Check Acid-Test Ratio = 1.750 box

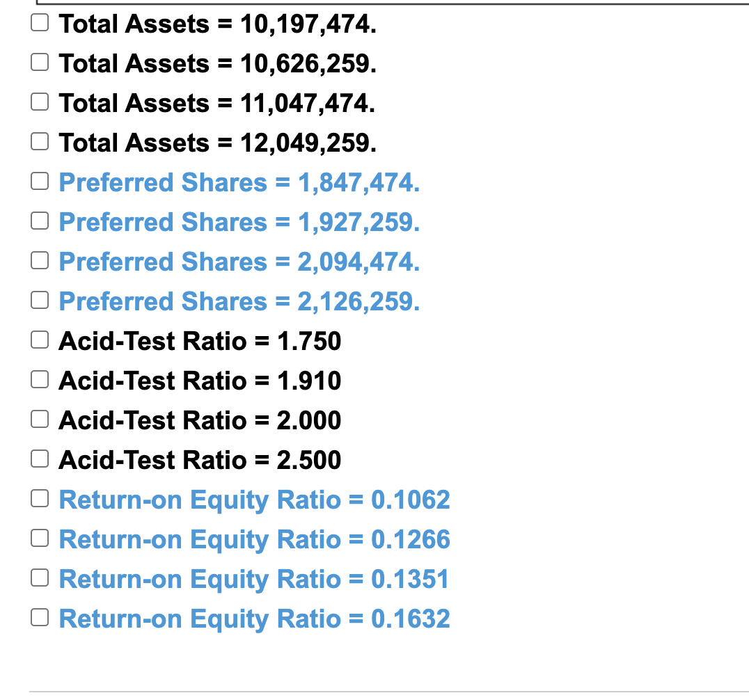(40, 340)
